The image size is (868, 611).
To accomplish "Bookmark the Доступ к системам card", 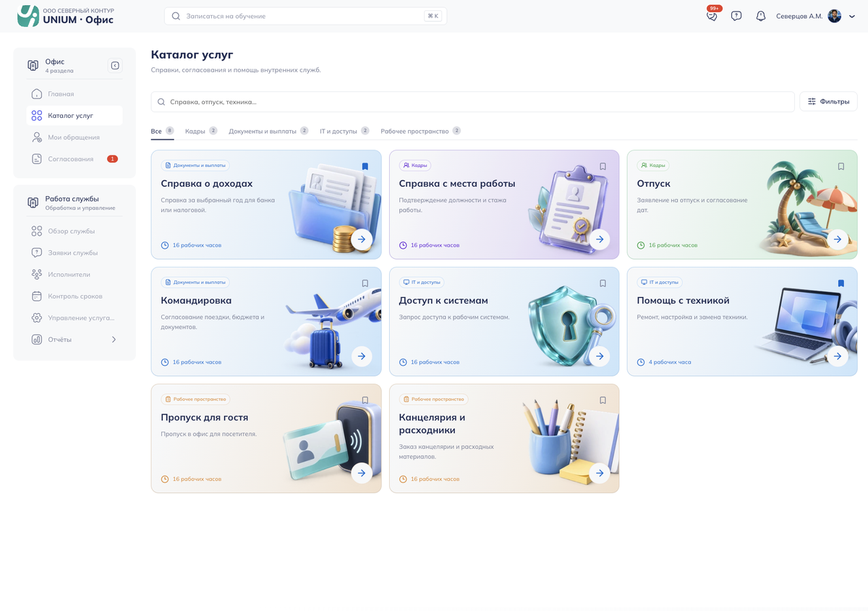I will coord(603,283).
